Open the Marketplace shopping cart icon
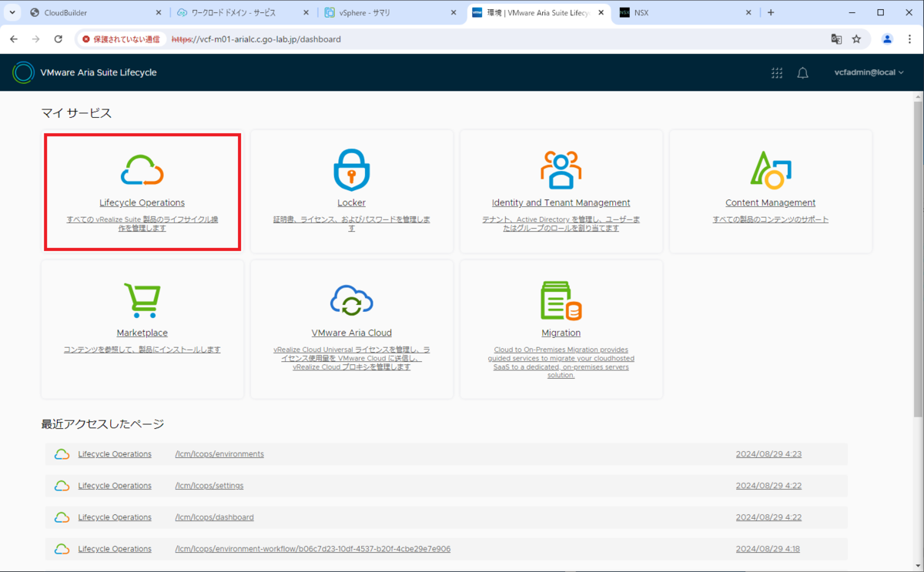This screenshot has height=572, width=924. click(x=142, y=300)
